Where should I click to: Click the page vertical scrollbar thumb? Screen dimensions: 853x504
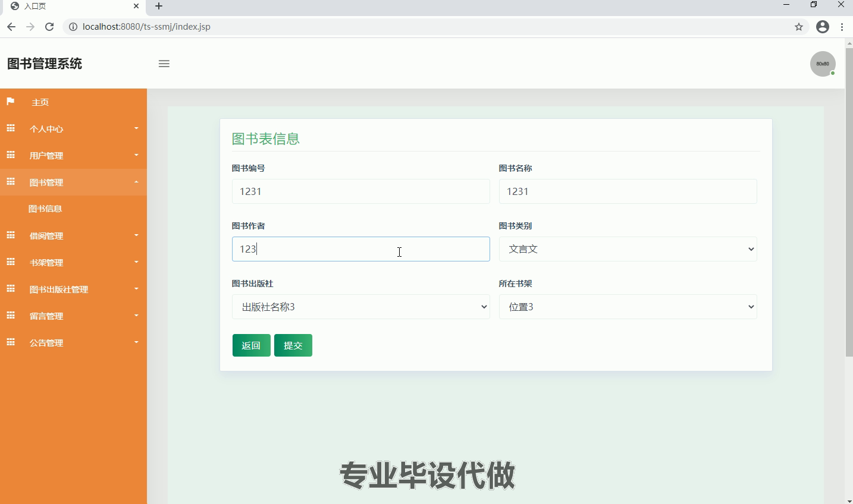(x=849, y=202)
